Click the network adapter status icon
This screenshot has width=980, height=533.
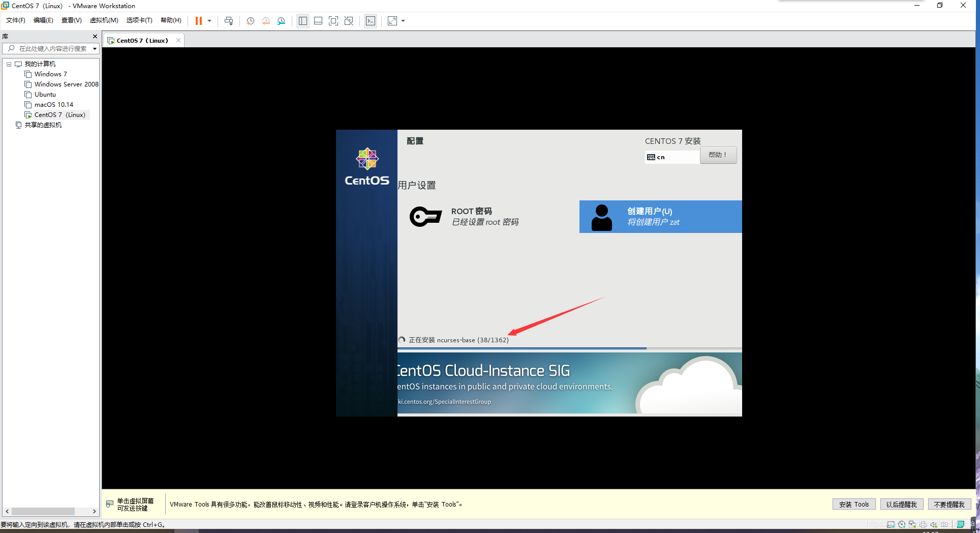tap(912, 524)
